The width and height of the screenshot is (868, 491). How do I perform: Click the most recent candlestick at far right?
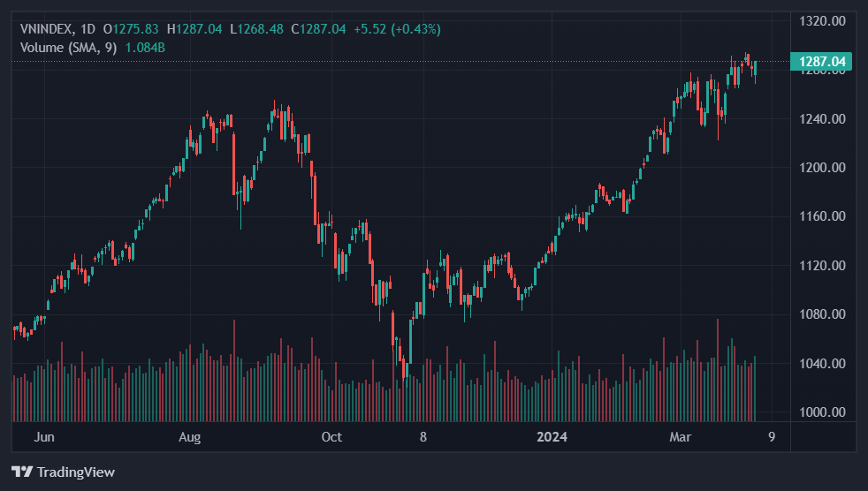[x=755, y=69]
